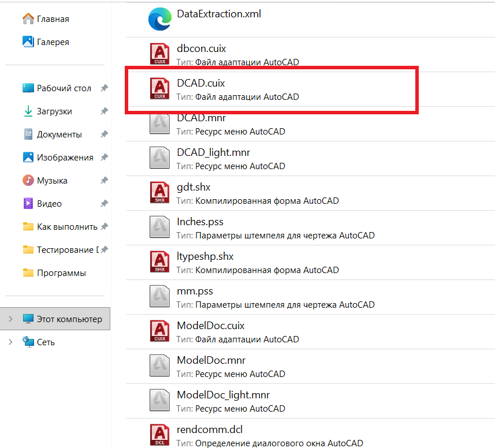Open Галерея in the navigation pane
Screen dimensions: 495x448
coord(52,42)
